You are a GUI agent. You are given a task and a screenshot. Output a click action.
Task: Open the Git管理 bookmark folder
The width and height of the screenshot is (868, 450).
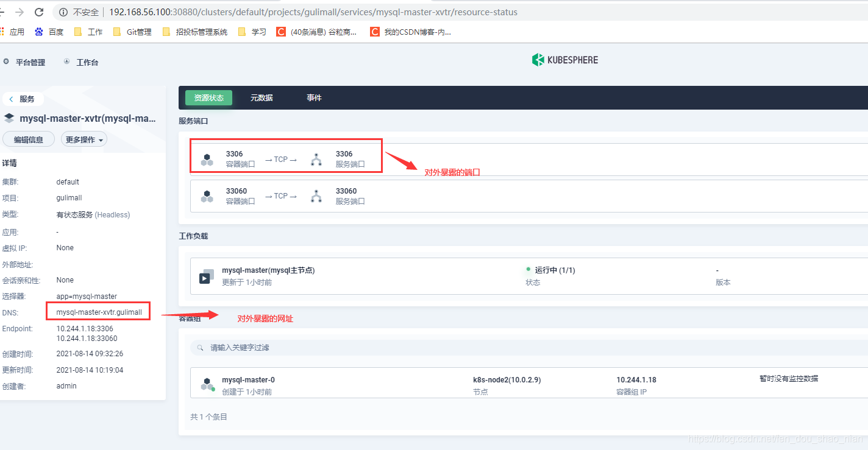pyautogui.click(x=132, y=32)
